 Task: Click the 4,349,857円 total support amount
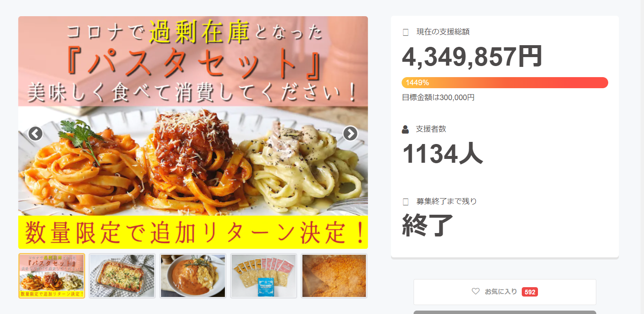coord(472,57)
